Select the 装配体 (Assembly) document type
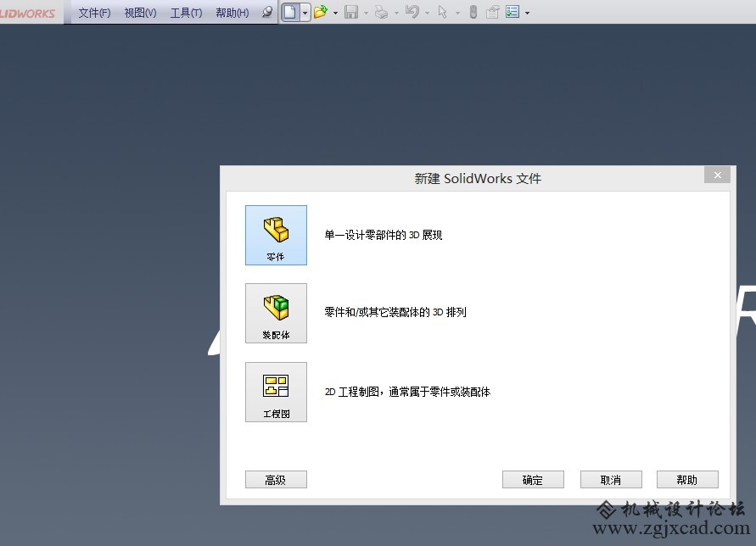 276,313
